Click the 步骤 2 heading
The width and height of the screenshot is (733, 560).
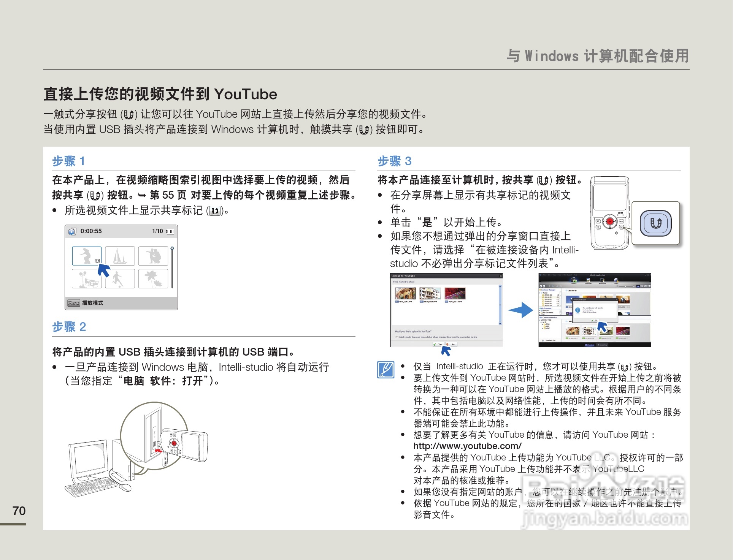(69, 327)
